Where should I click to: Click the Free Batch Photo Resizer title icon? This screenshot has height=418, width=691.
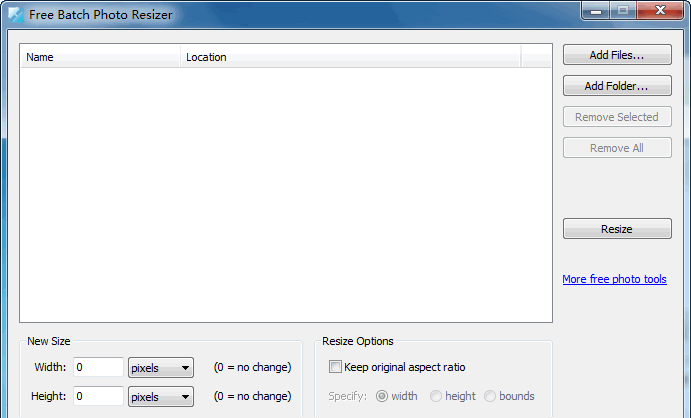tap(16, 15)
